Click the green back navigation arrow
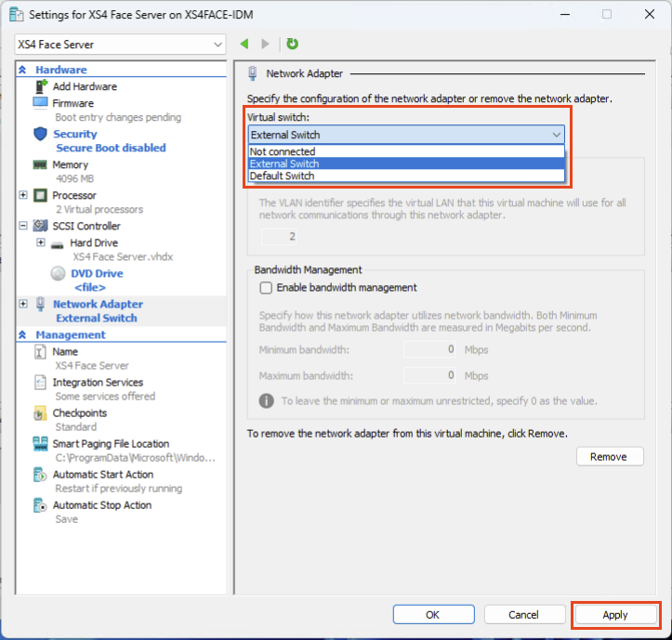This screenshot has height=640, width=672. click(244, 44)
